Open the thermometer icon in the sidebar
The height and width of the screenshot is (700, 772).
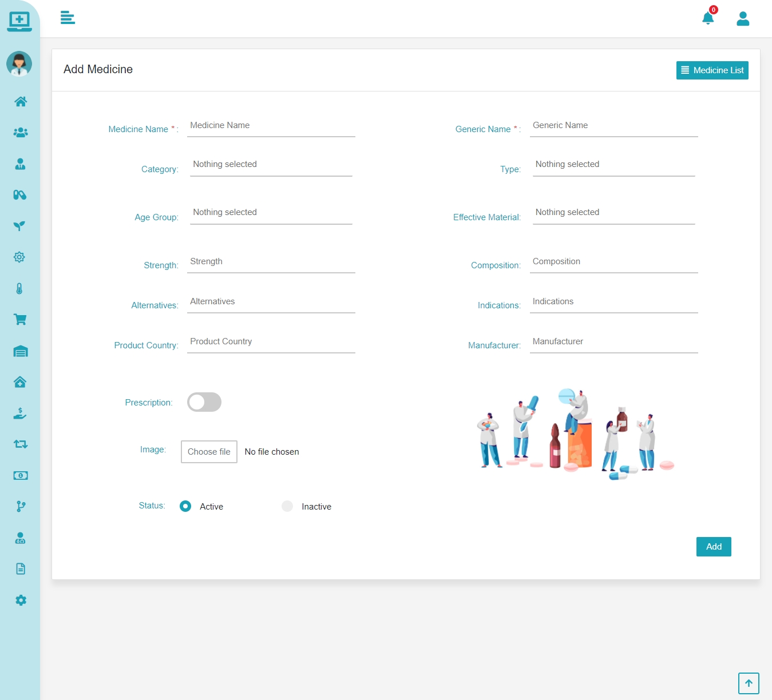(20, 288)
